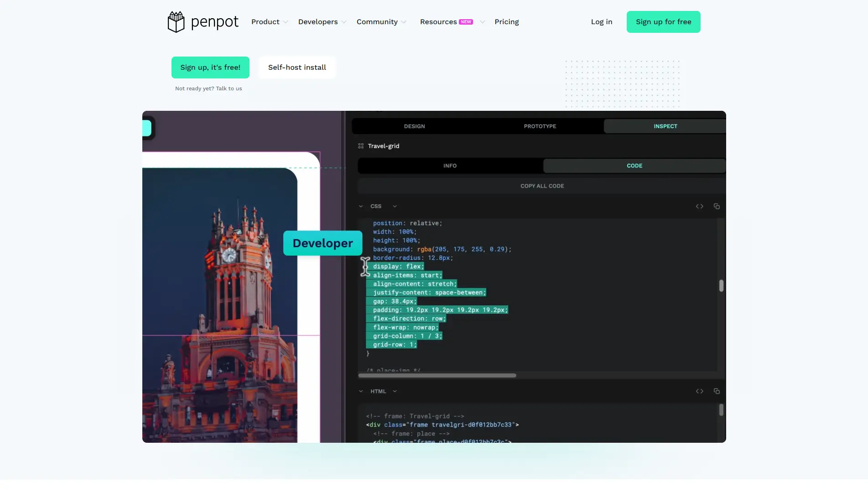The image size is (868, 492).
Task: Click 'grid-column: 1 / 3;' line
Action: pos(407,336)
